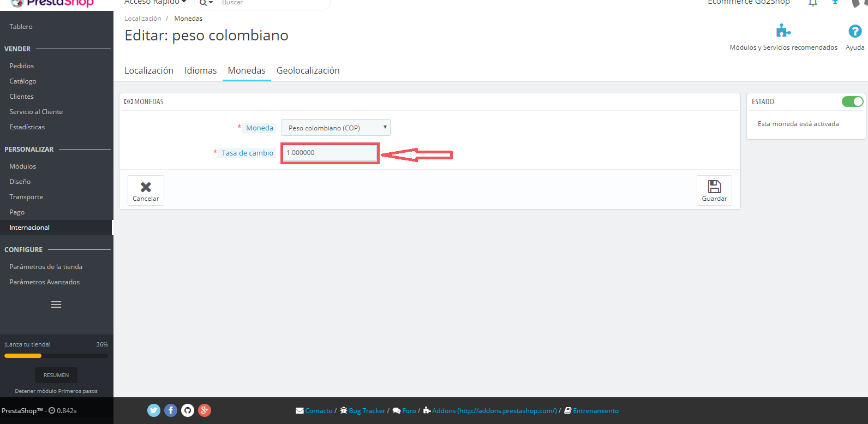This screenshot has height=424, width=868.
Task: Click Detener módulo Primeros pasos link
Action: [56, 391]
